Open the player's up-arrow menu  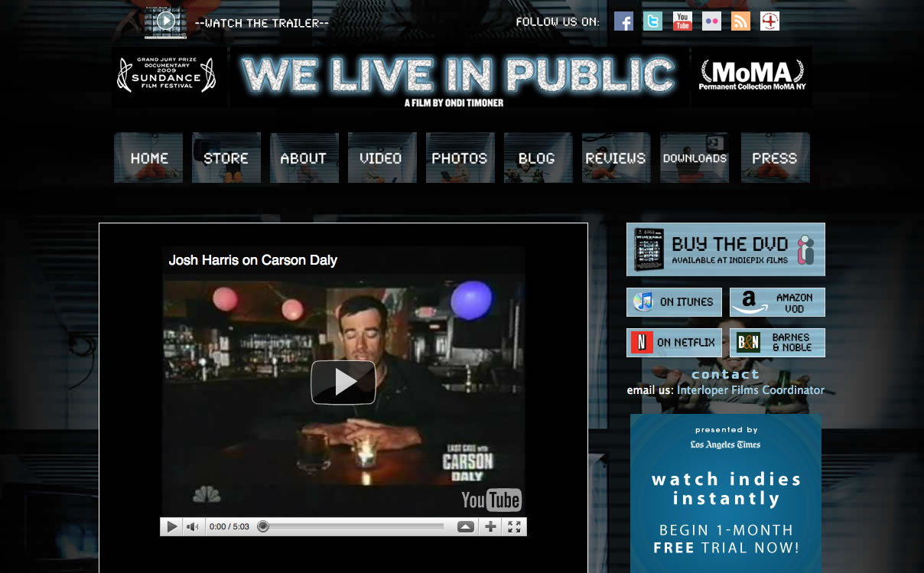tap(465, 526)
